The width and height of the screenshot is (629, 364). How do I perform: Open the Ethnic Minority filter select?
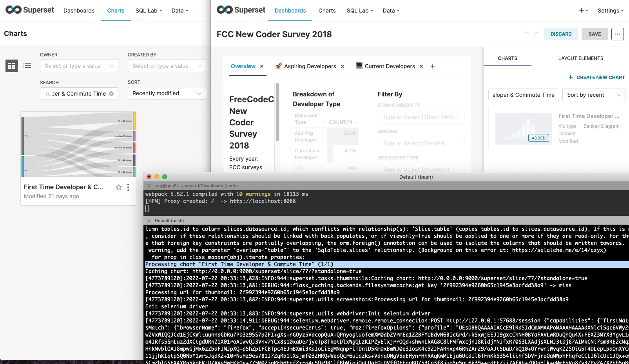(421, 117)
